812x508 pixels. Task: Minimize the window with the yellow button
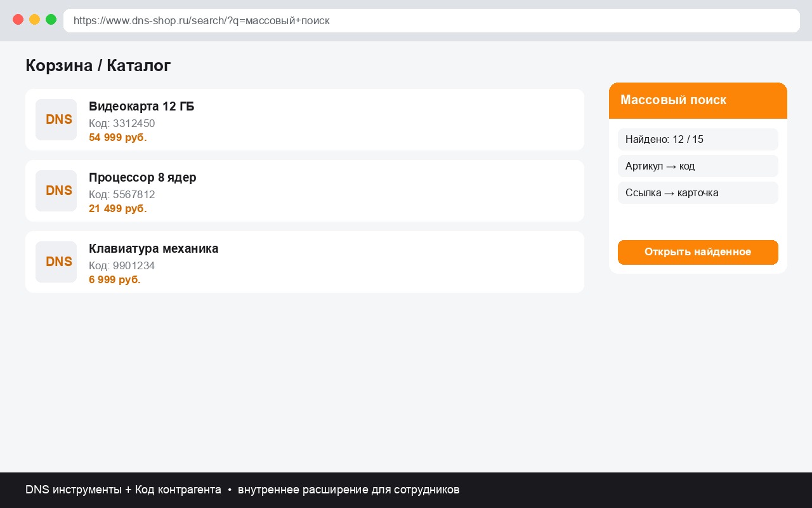point(35,19)
